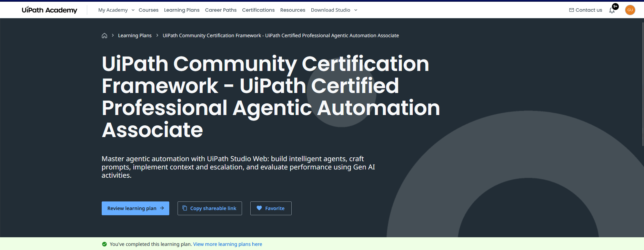The image size is (644, 250).
Task: Click the plan description starting 'Master agentic automation'
Action: [238, 167]
